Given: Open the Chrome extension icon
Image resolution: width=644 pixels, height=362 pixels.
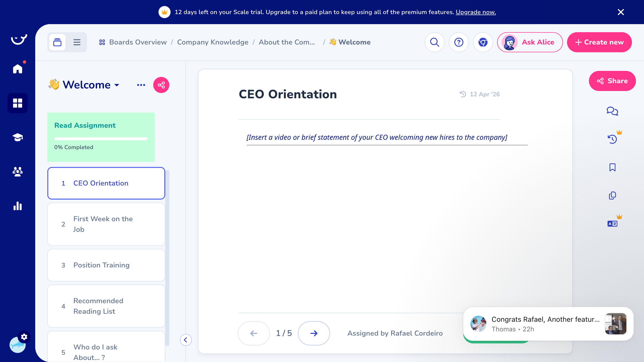Looking at the screenshot, I should pos(483,42).
